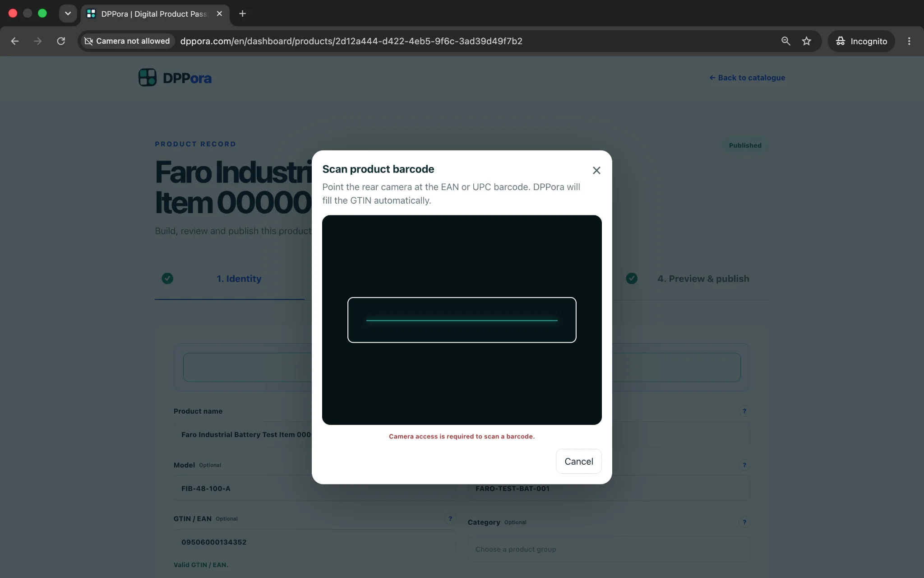
Task: Click the browser forward arrow
Action: coord(38,41)
